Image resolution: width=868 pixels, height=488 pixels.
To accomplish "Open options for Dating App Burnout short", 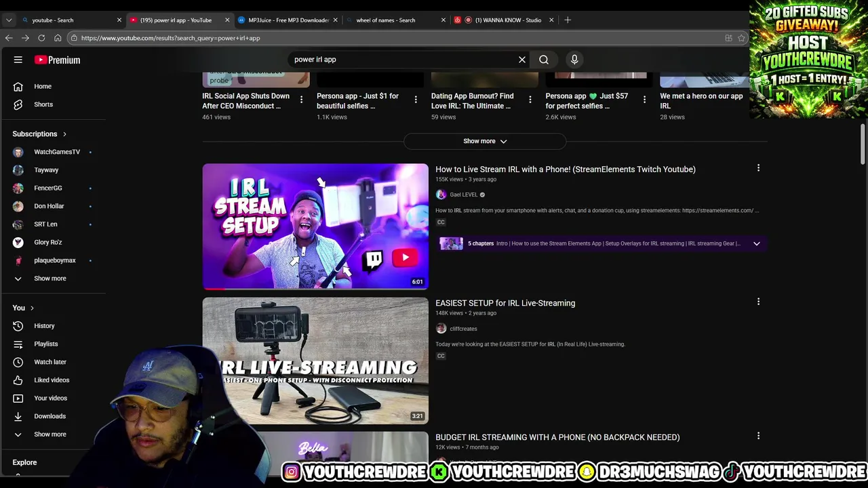I will [530, 100].
